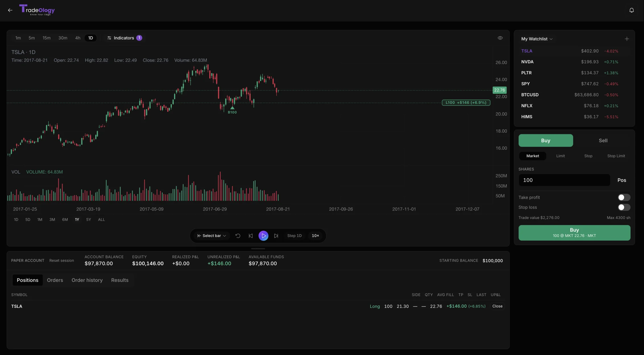
Task: Expand the My Watchlist dropdown
Action: point(537,39)
